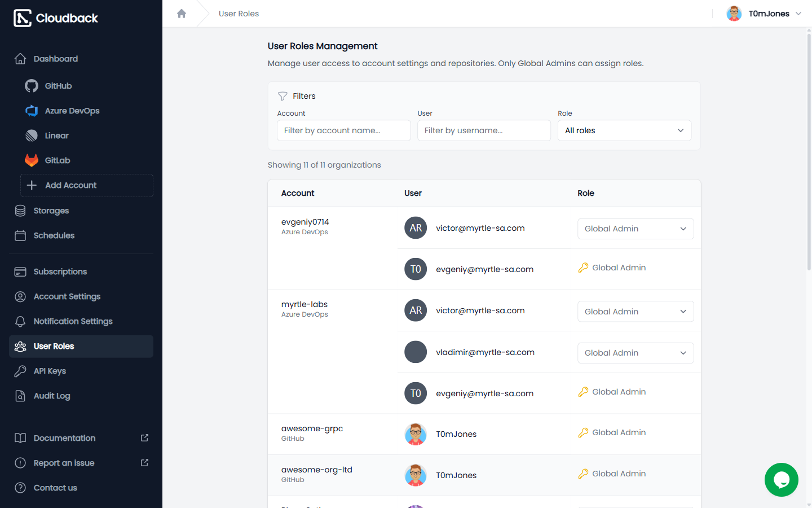This screenshot has height=508, width=812.
Task: Open role dropdown for vladimir@myrtle-sa.com
Action: pos(636,353)
